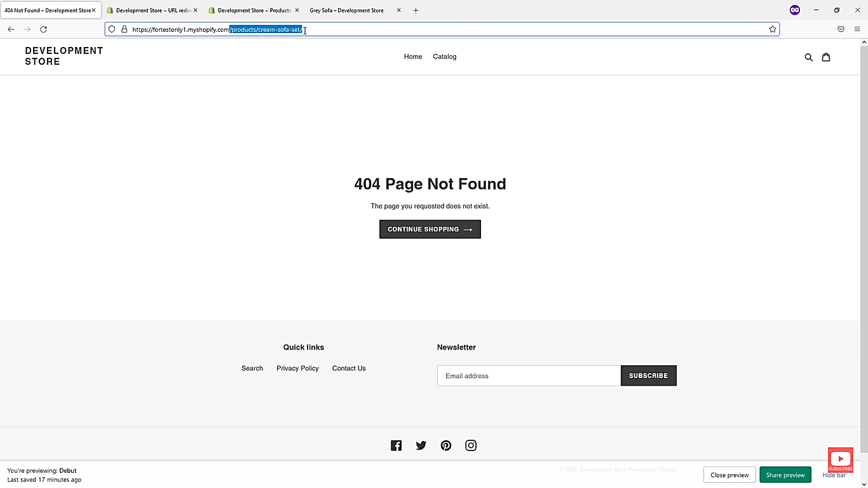Open the Contact Us link
This screenshot has width=868, height=488.
coord(349,369)
